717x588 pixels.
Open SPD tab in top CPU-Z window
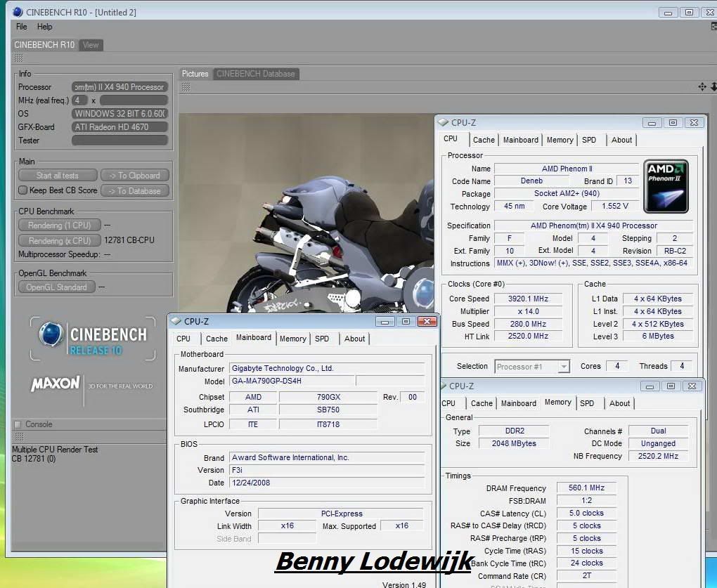(x=589, y=140)
